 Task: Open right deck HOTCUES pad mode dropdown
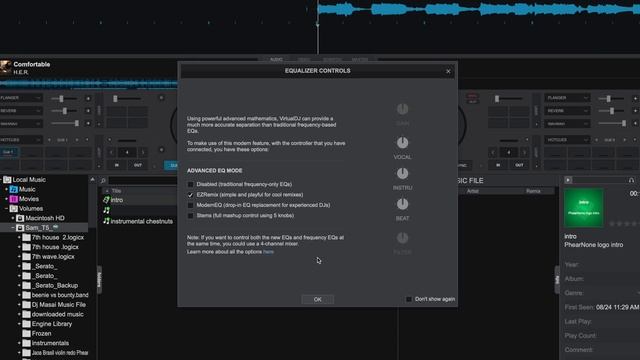coord(567,140)
